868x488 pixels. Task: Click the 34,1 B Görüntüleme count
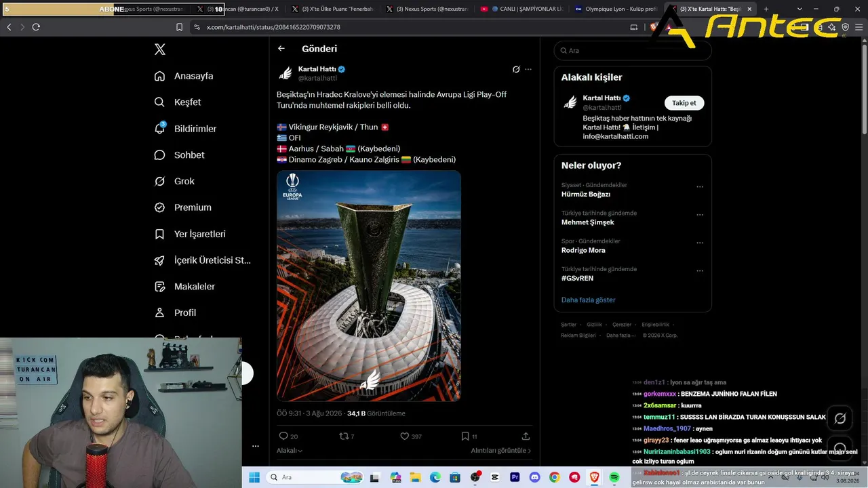click(376, 413)
